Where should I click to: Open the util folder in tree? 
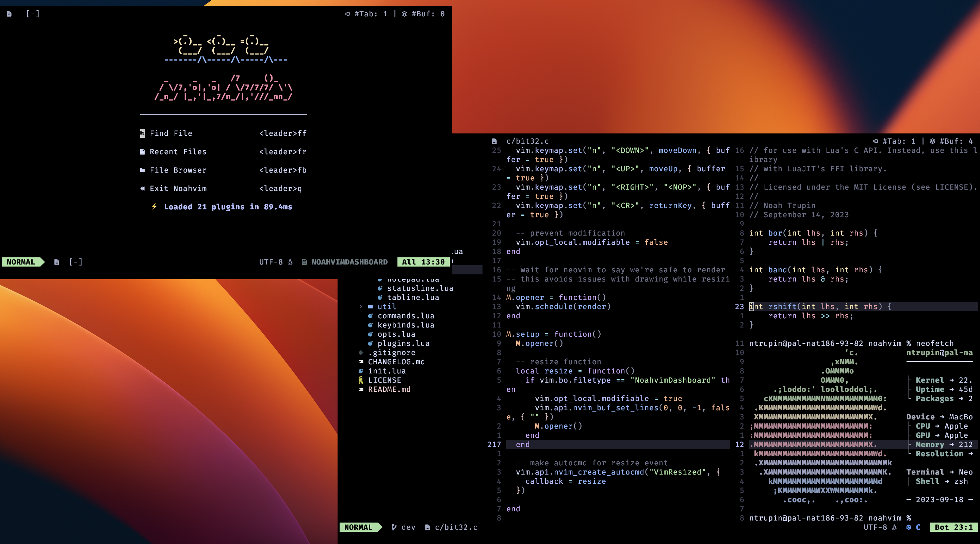387,306
